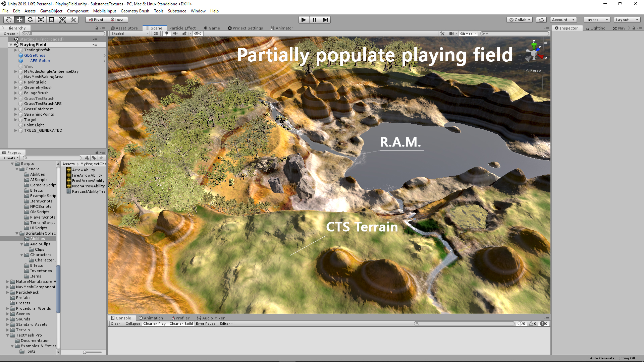The height and width of the screenshot is (362, 644).
Task: Toggle 2D view mode
Action: pyautogui.click(x=156, y=34)
